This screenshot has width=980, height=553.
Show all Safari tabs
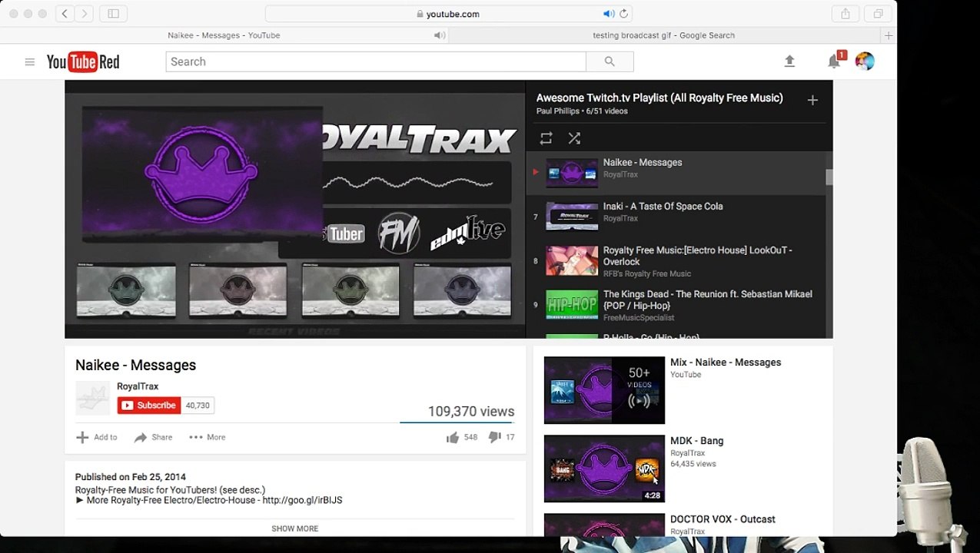click(x=878, y=14)
